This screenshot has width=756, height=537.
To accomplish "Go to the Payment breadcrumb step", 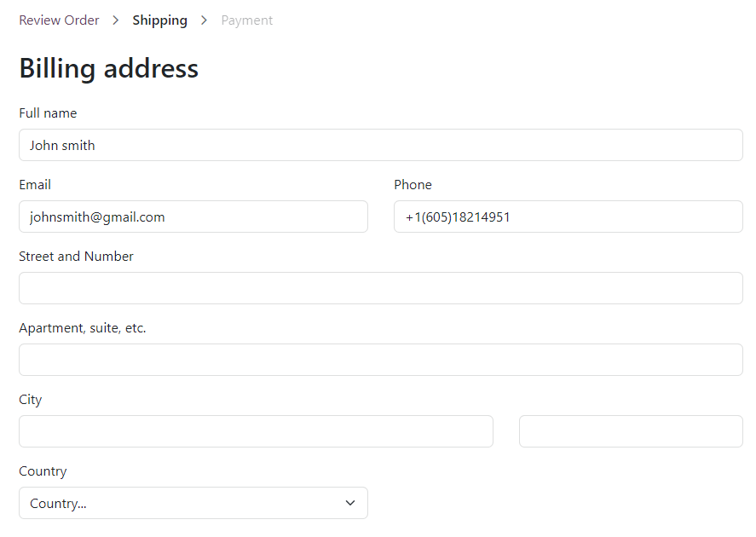I will [247, 20].
